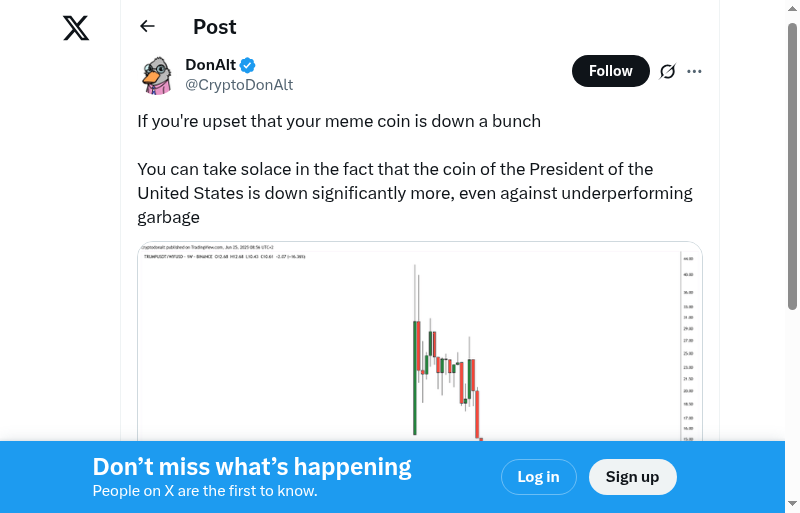
Task: Open the DonAlt display name link
Action: pyautogui.click(x=210, y=65)
